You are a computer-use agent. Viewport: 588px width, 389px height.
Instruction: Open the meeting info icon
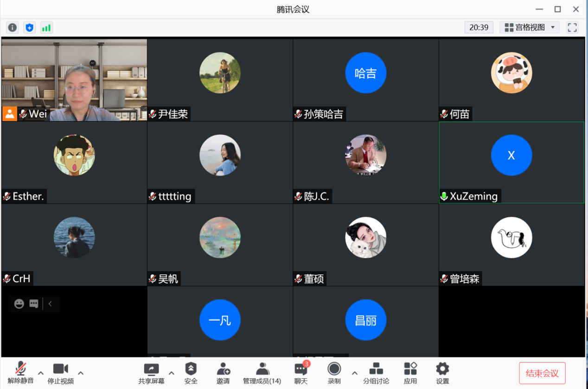[13, 27]
